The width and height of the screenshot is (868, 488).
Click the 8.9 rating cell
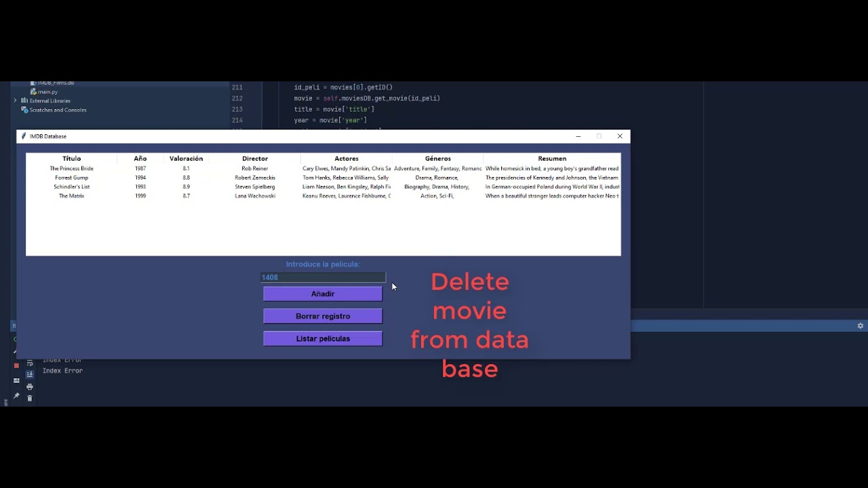(x=186, y=186)
